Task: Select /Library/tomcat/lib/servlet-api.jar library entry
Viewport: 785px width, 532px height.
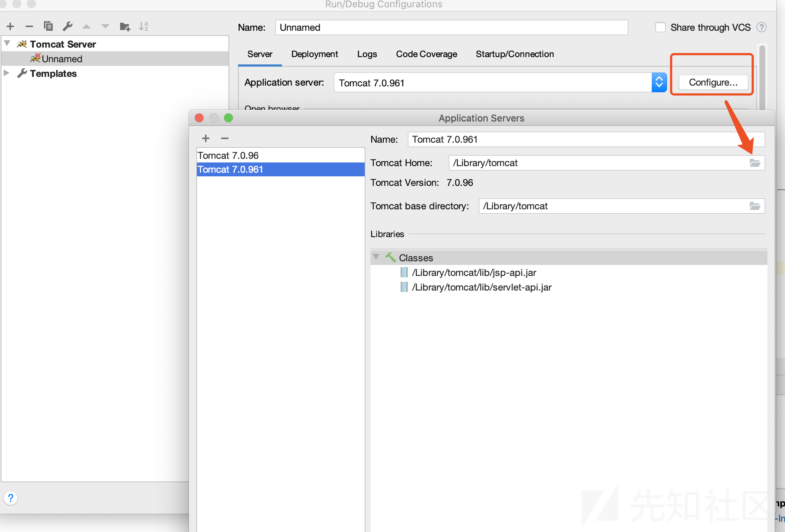Action: pos(482,287)
